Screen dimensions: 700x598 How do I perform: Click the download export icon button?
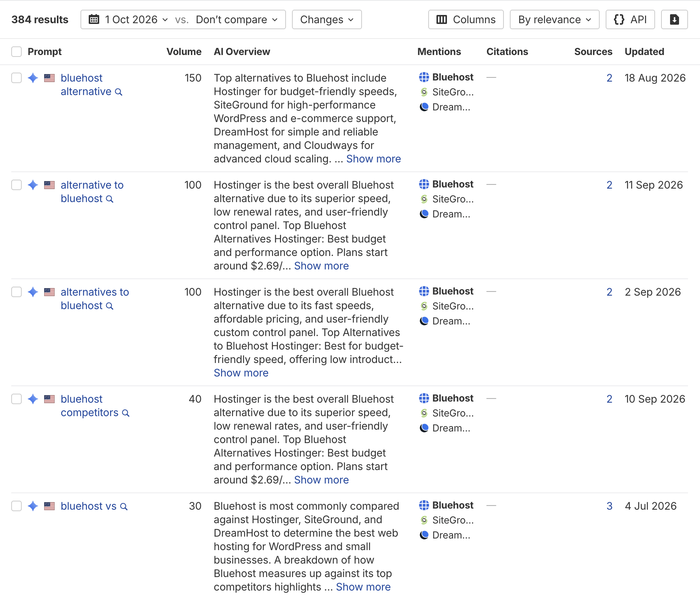tap(674, 19)
